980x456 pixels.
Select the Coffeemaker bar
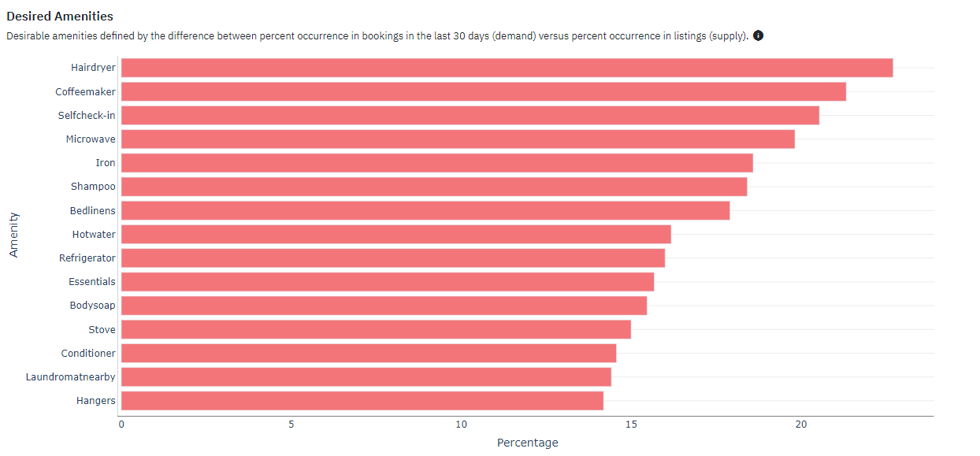(x=484, y=91)
